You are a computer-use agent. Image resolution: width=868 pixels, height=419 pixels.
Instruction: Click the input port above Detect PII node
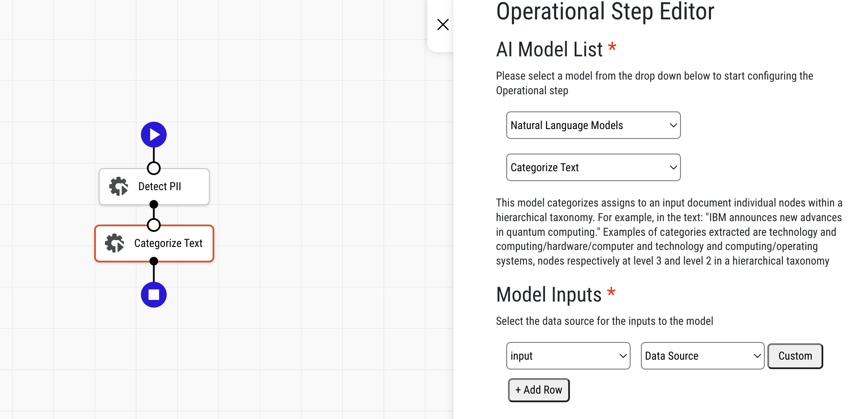pos(154,168)
